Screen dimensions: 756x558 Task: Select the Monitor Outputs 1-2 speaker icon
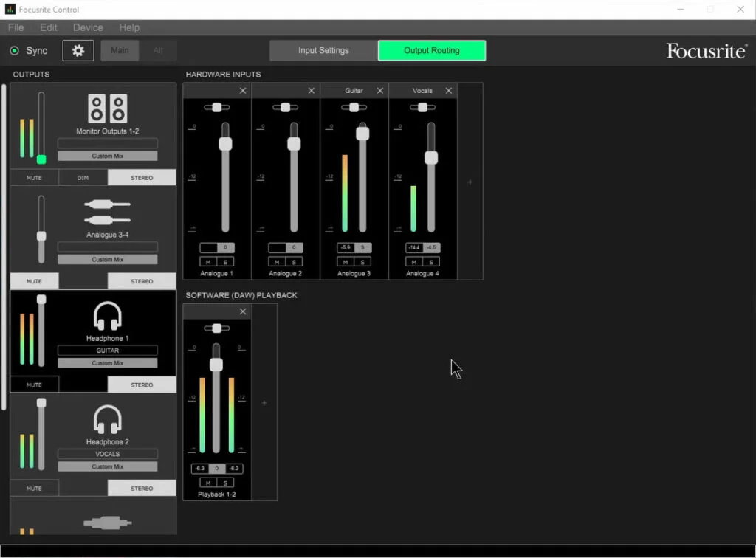point(108,108)
